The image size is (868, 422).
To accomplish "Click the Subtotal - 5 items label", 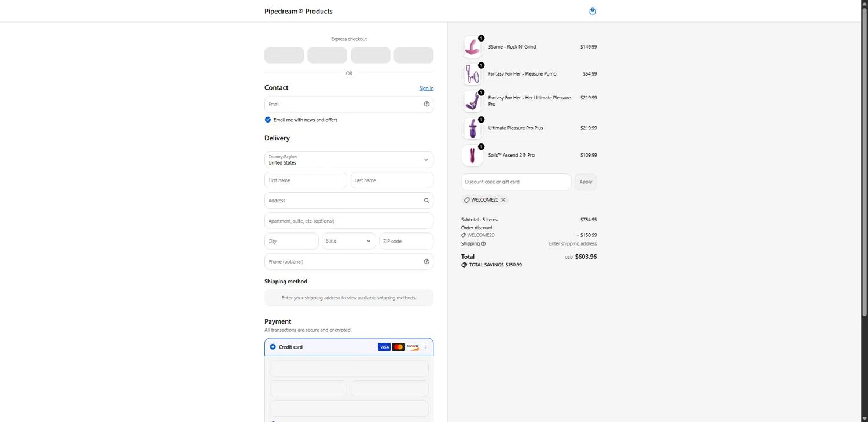I will 479,220.
